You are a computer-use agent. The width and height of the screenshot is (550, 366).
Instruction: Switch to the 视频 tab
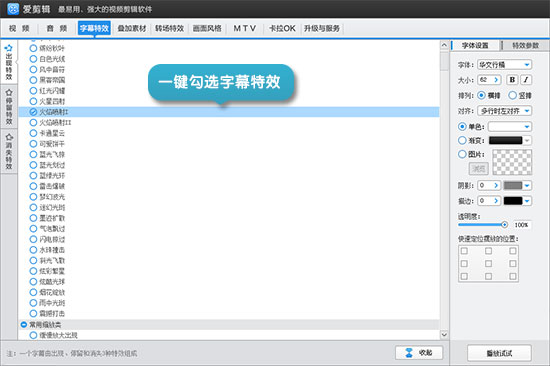coord(19,28)
